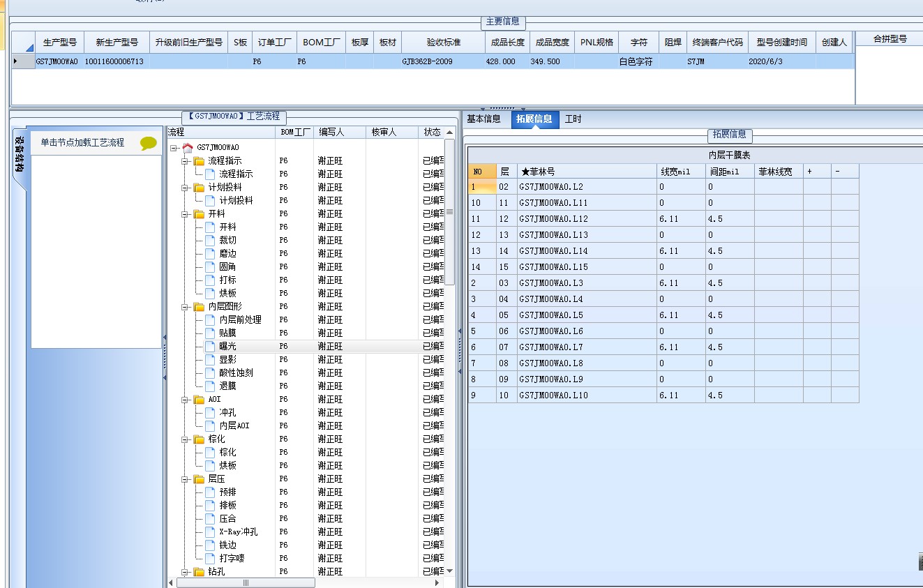Collapse the AOI folder node
923x588 pixels.
pyautogui.click(x=186, y=400)
